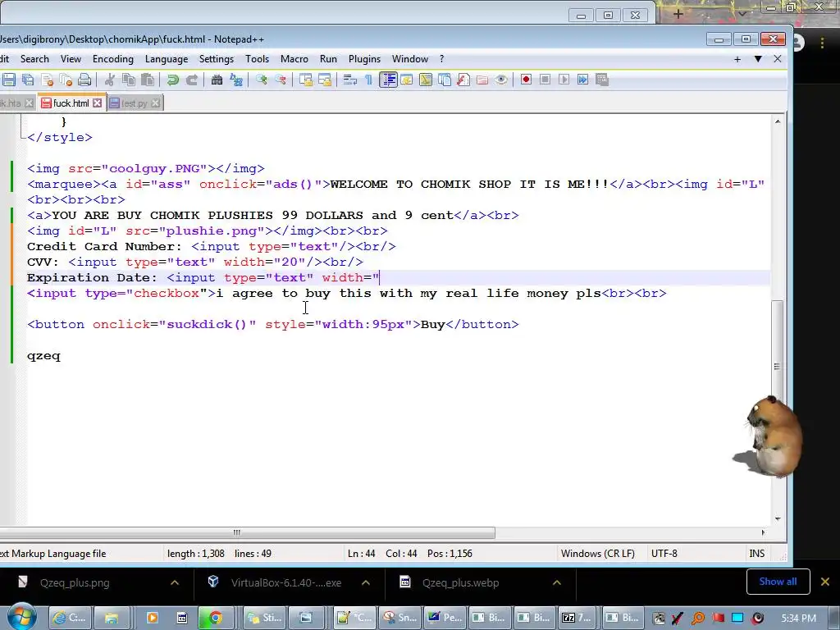This screenshot has height=630, width=840.
Task: Toggle Word Wrap toolbar icon
Action: point(349,80)
